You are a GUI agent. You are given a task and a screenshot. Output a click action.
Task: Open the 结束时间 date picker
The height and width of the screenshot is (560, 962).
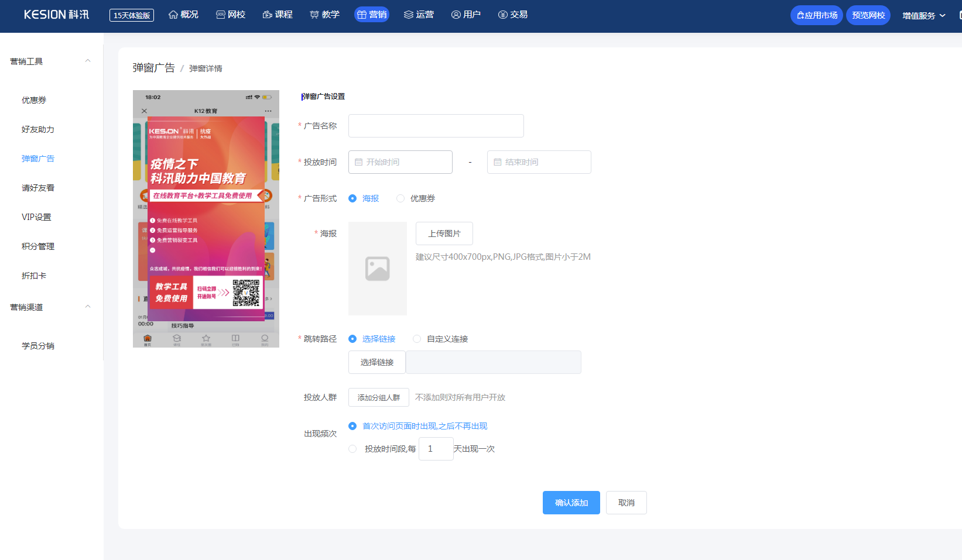click(x=539, y=162)
